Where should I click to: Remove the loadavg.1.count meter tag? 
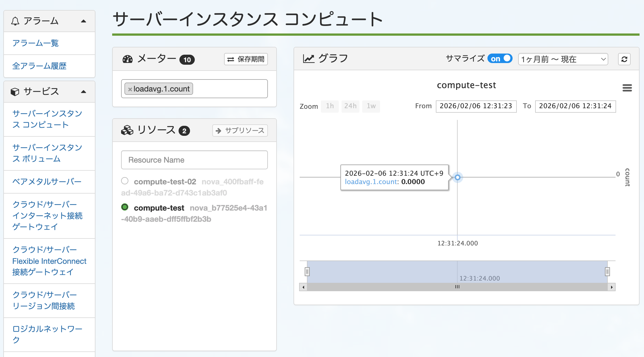click(x=130, y=89)
